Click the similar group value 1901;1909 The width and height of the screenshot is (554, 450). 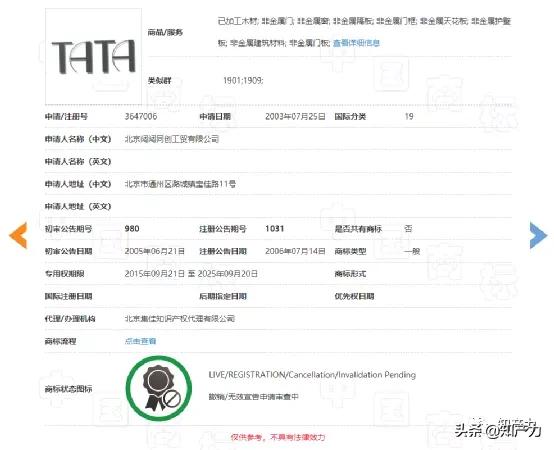(243, 81)
